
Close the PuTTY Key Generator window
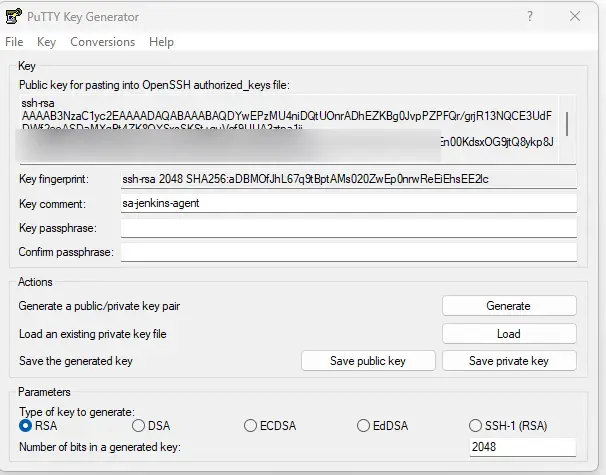point(575,16)
